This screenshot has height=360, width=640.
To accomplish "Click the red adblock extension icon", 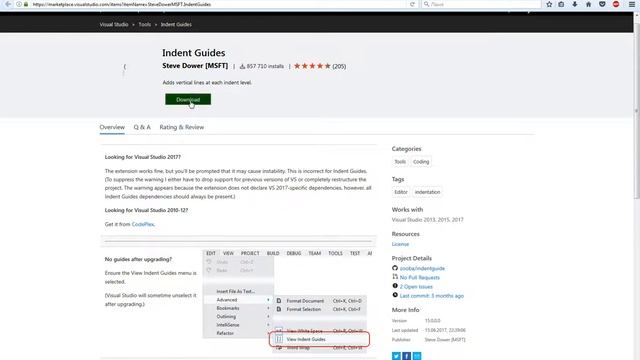I will click(x=616, y=4).
